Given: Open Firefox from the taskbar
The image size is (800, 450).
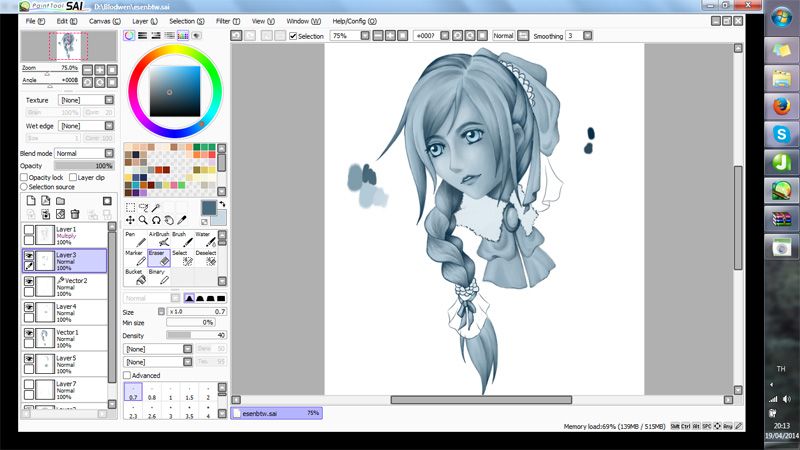Looking at the screenshot, I should point(781,107).
